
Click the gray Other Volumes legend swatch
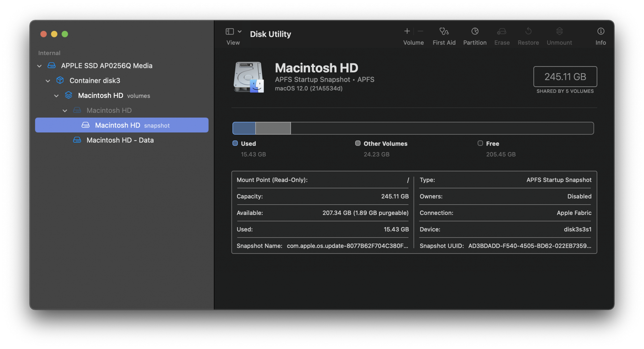pyautogui.click(x=358, y=143)
